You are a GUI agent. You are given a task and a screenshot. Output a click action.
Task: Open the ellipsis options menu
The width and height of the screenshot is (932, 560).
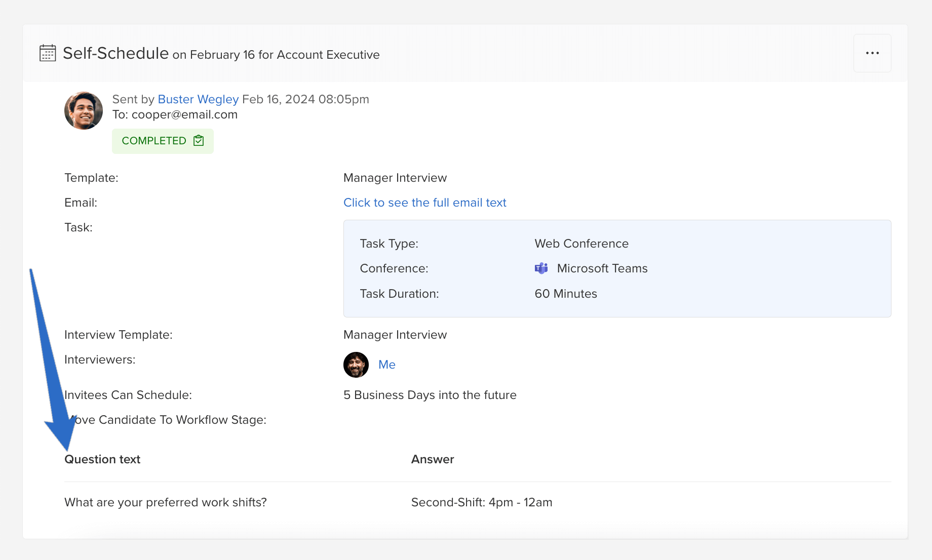[872, 53]
